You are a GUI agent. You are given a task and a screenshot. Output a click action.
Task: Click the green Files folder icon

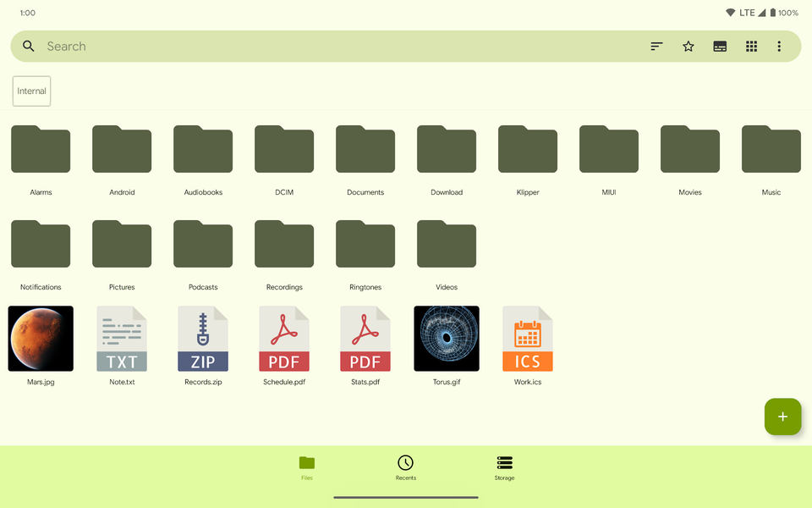(x=306, y=463)
